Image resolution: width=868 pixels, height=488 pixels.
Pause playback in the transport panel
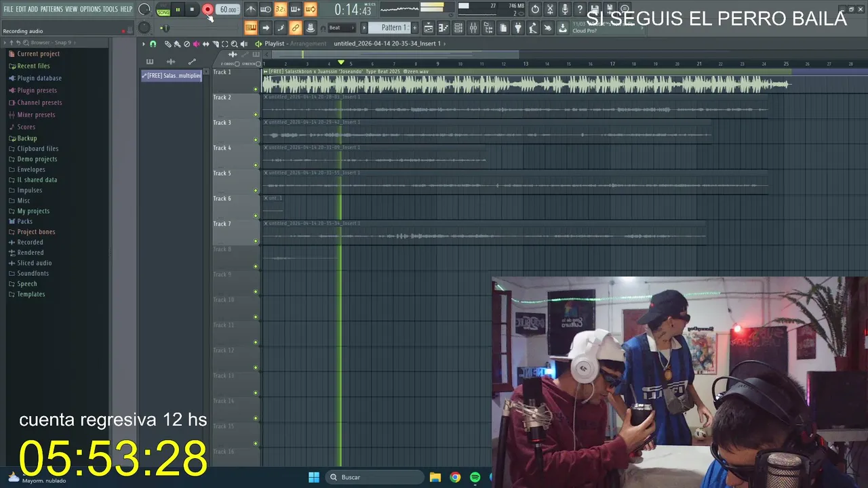[178, 9]
